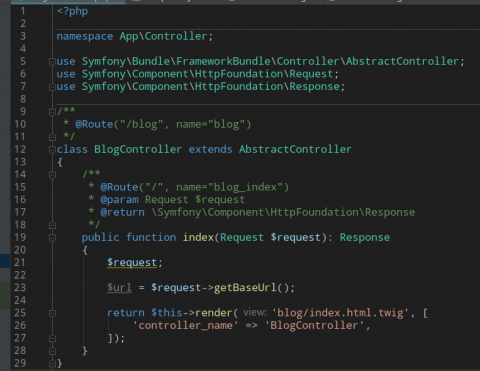
Task: Click the BlogController class name on line 12
Action: tap(138, 149)
